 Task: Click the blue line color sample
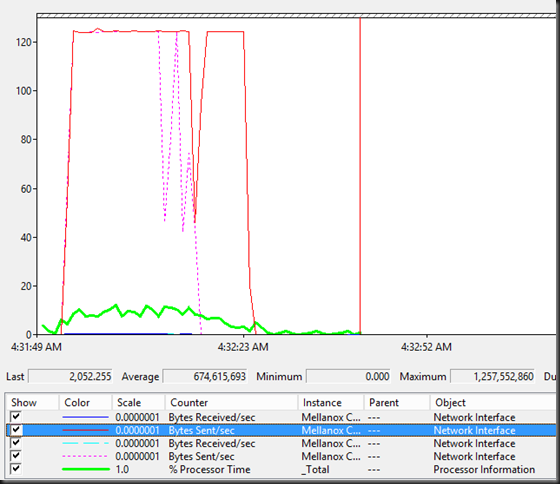(85, 417)
